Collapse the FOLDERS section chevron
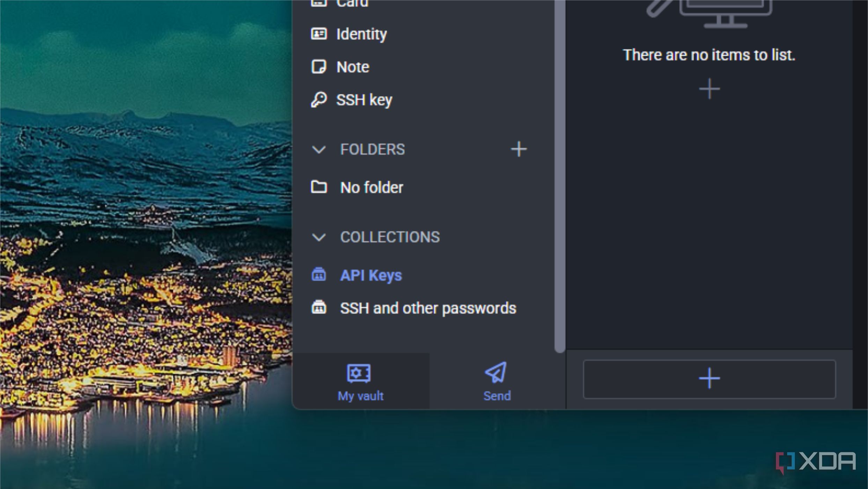The image size is (868, 489). (x=319, y=150)
